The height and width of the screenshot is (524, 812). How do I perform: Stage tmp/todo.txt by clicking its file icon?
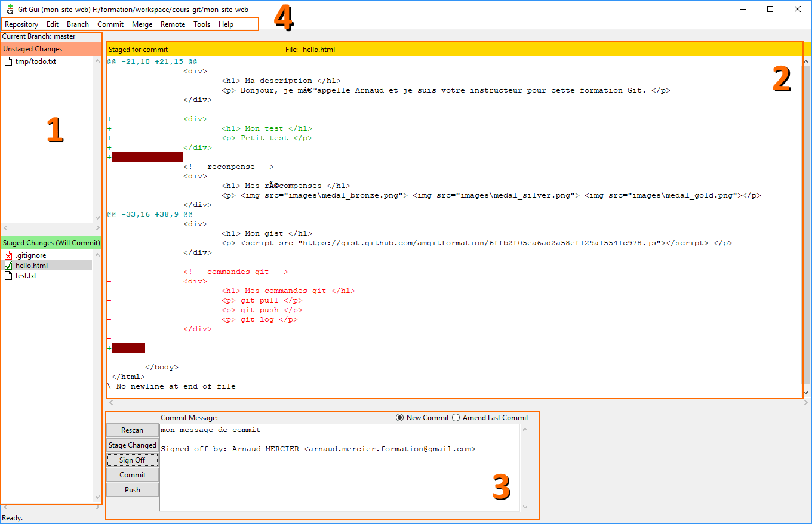[x=8, y=61]
